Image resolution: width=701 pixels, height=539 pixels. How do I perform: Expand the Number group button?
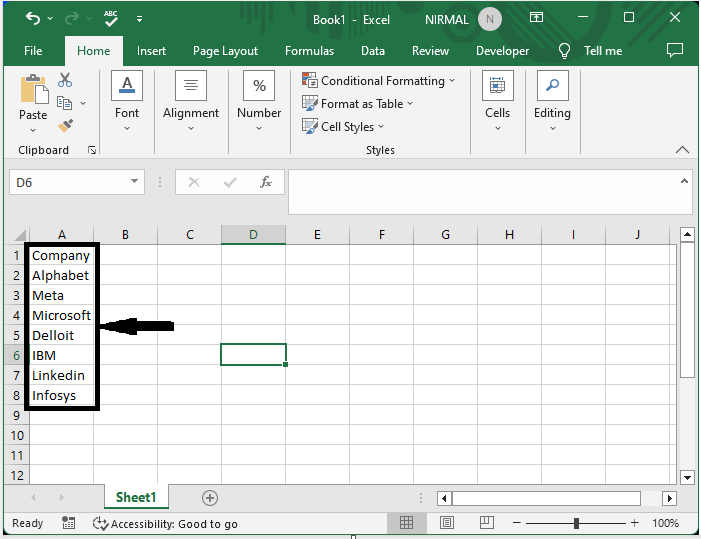coord(259,101)
